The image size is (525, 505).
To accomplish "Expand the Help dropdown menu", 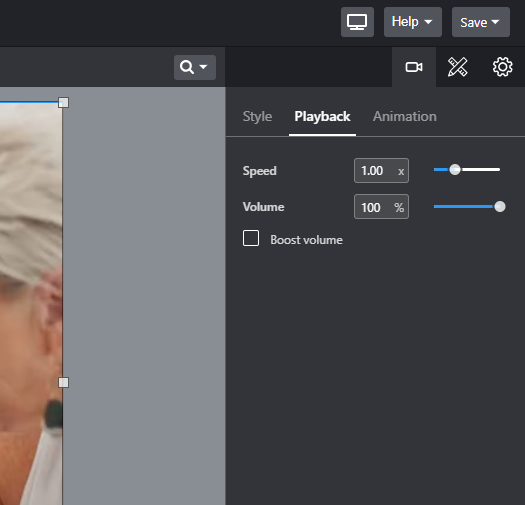I will coord(412,22).
